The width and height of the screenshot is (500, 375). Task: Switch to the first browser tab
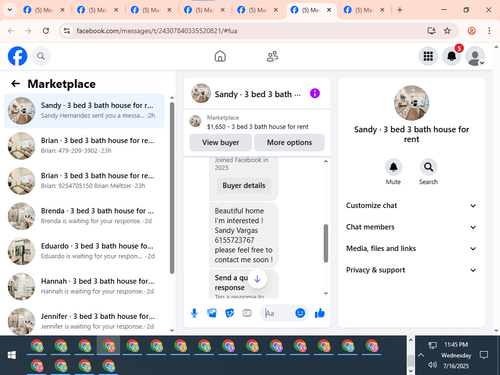[43, 10]
